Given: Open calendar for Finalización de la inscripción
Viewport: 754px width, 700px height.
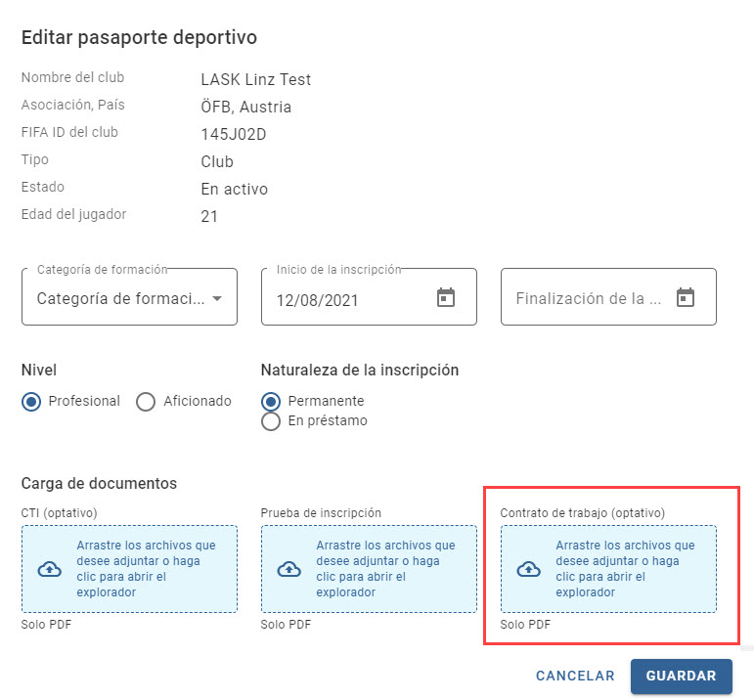Looking at the screenshot, I should tap(686, 297).
